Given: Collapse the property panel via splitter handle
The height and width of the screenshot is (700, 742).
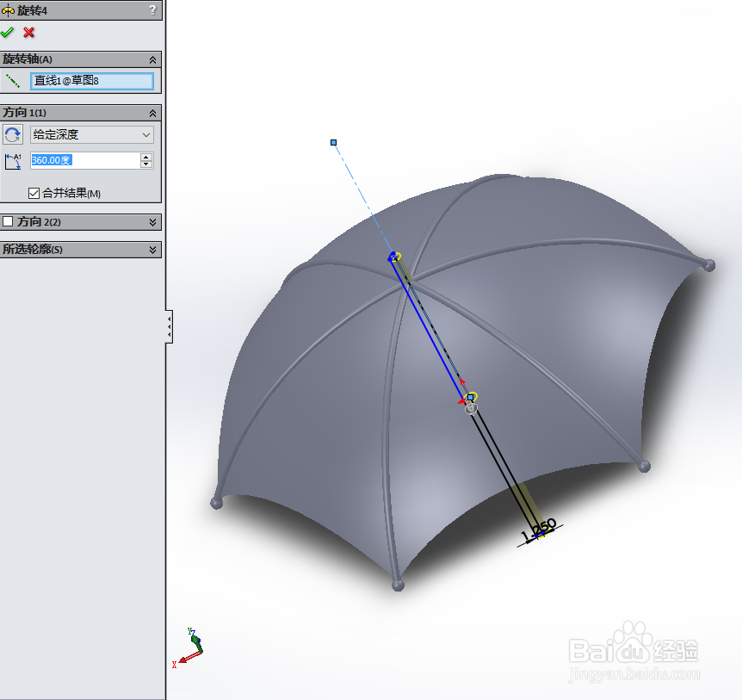Looking at the screenshot, I should point(169,326).
